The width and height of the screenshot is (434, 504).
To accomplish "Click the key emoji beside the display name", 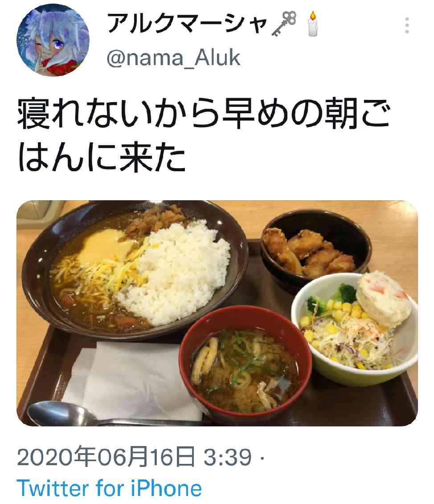I will (284, 24).
